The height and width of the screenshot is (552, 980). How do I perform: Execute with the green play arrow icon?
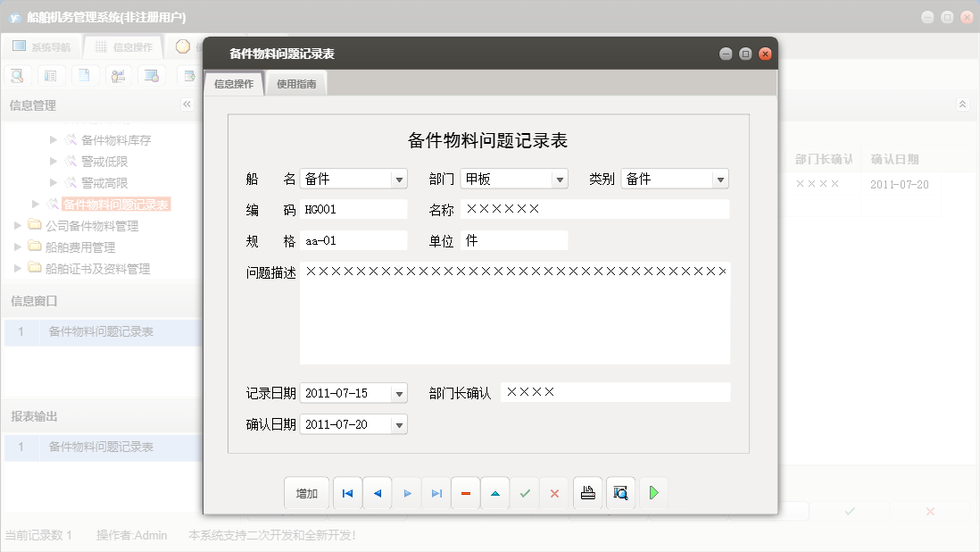click(653, 492)
